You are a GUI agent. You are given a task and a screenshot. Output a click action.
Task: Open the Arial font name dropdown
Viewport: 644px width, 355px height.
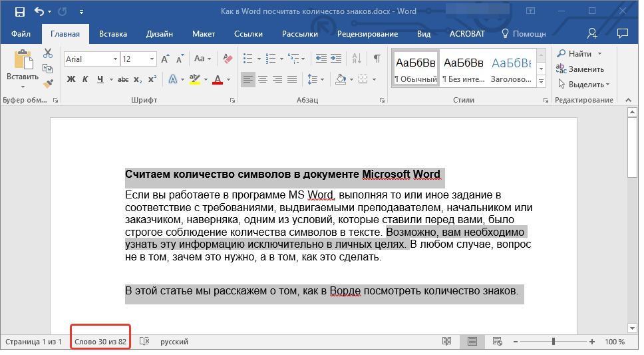pos(115,59)
